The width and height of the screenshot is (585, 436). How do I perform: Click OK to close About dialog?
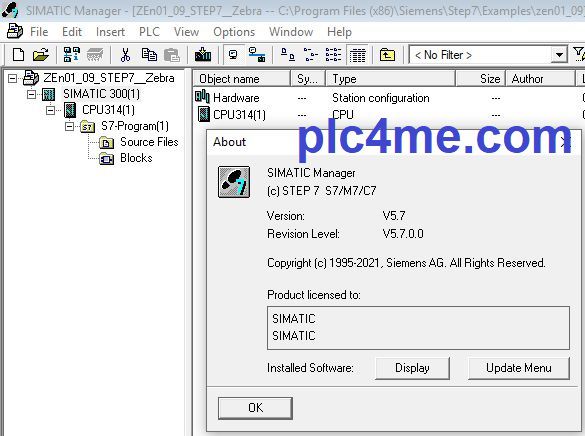point(255,407)
